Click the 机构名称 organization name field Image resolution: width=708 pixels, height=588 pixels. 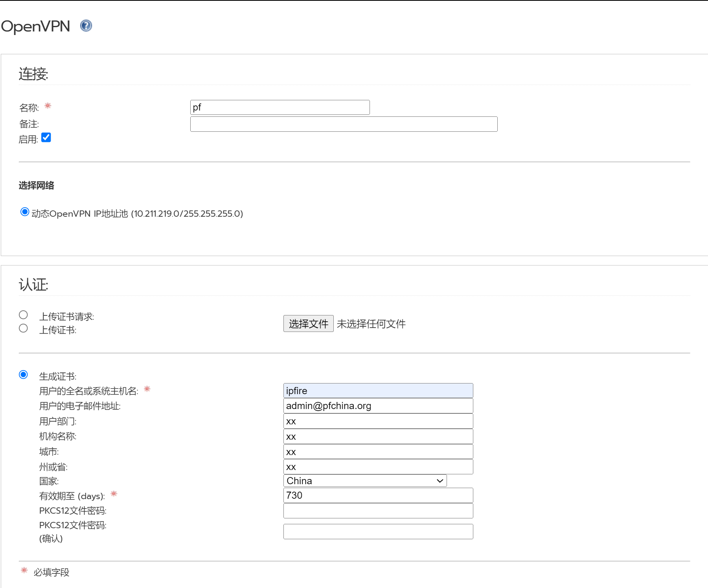378,437
